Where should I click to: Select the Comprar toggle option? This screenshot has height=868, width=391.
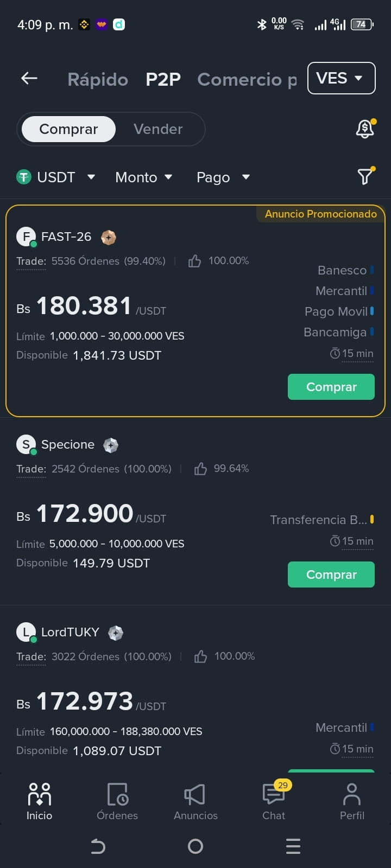pyautogui.click(x=68, y=129)
